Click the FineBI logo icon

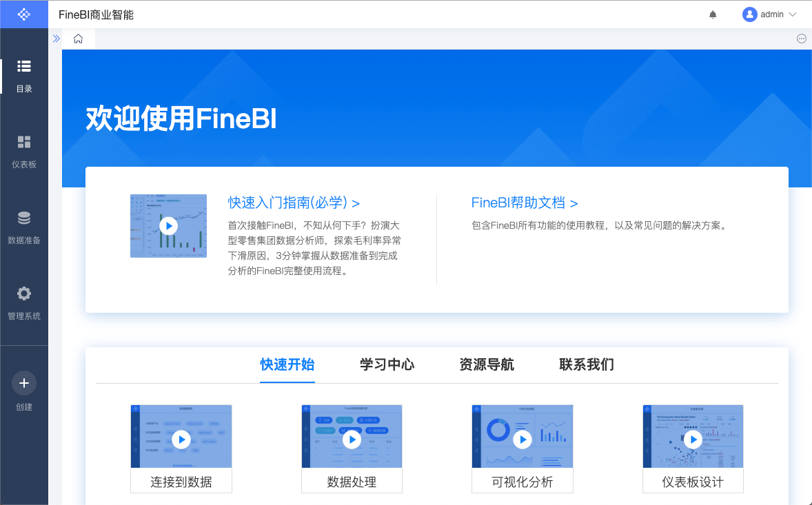click(24, 14)
